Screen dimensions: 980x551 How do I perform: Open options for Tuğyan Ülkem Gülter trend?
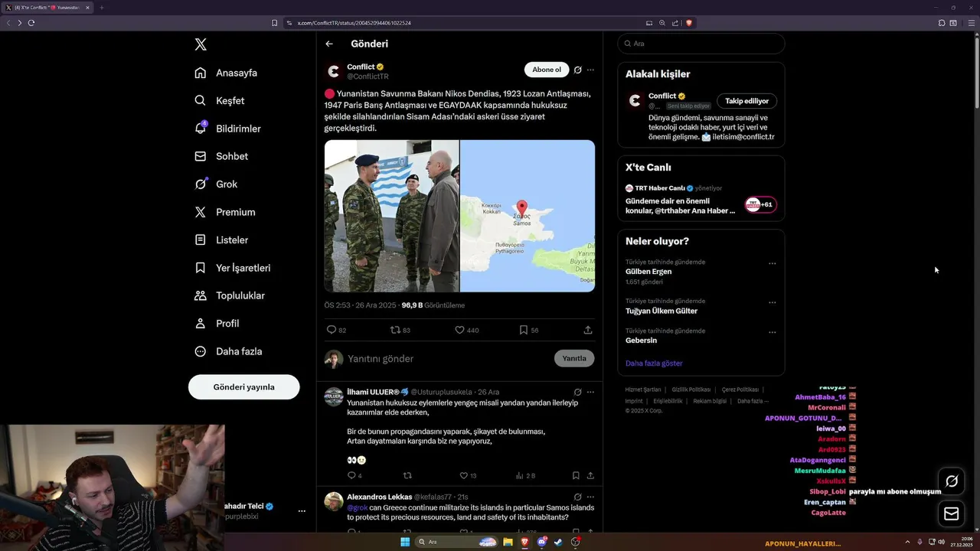point(772,302)
